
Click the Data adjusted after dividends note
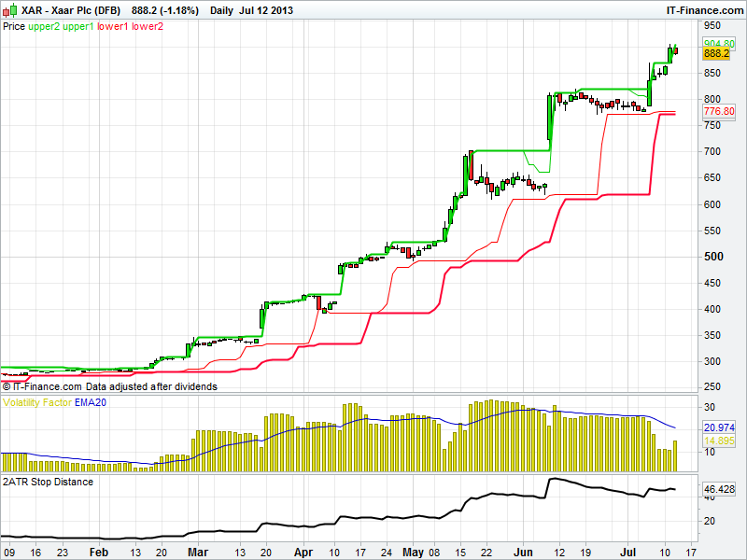[151, 386]
